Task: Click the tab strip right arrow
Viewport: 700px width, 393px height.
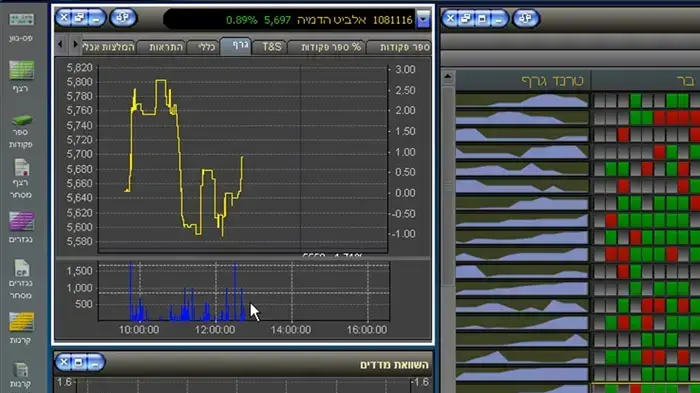Action: coord(75,44)
